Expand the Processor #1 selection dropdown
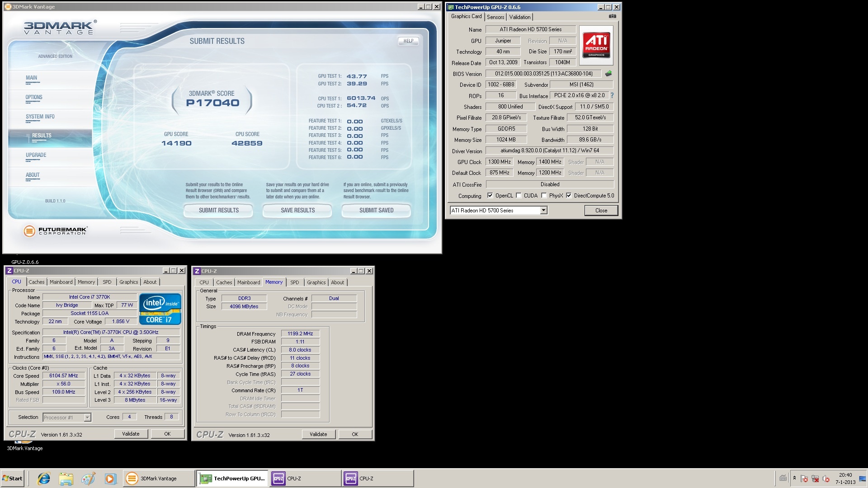 coord(87,418)
